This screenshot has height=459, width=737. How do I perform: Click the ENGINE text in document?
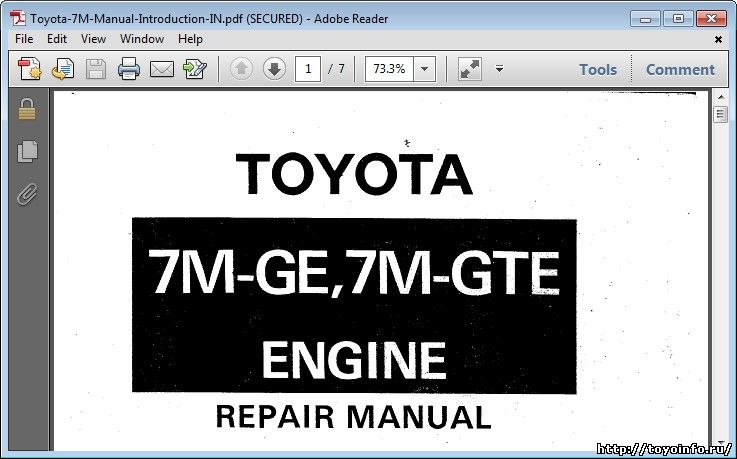(353, 360)
